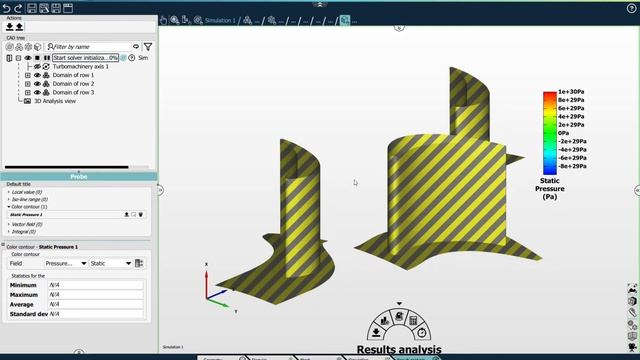Screen dimensions: 640x360
Task: Expand Domain of row 2 node
Action: pos(28,84)
